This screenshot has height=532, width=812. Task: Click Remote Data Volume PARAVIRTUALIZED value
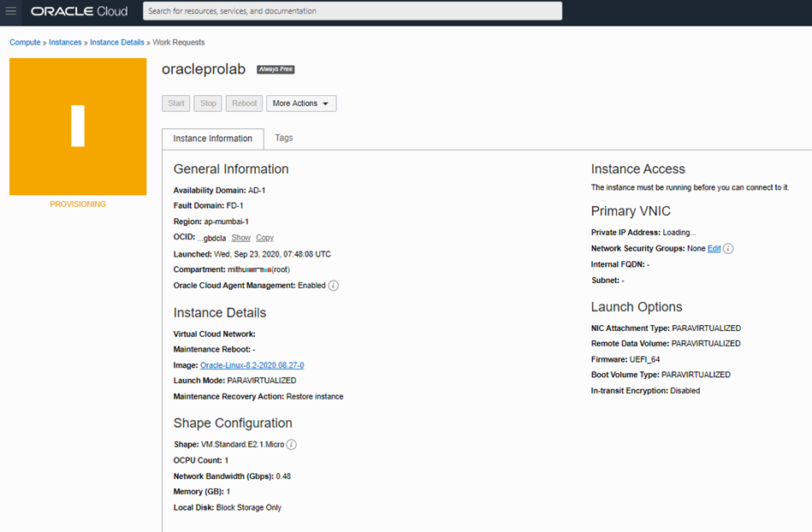(x=706, y=344)
